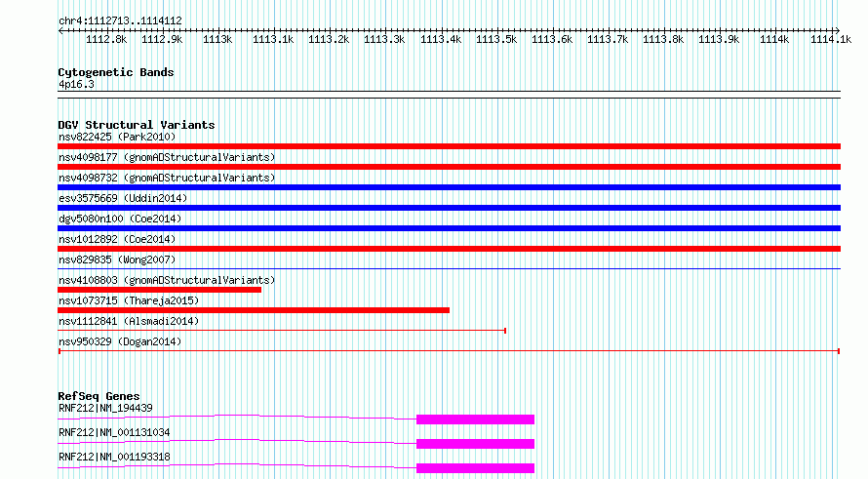The height and width of the screenshot is (479, 868).
Task: Select the red nsv822425 variant bar
Action: click(449, 146)
